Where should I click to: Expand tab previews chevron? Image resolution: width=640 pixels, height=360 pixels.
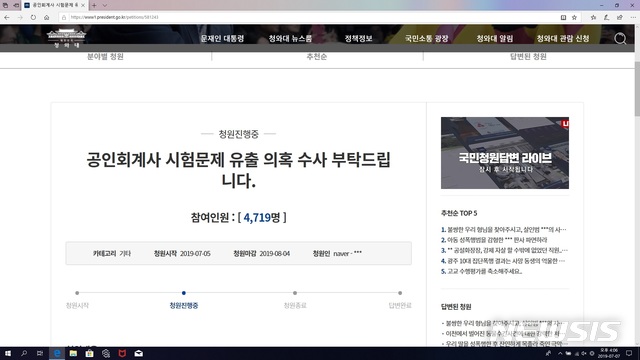pyautogui.click(x=105, y=5)
